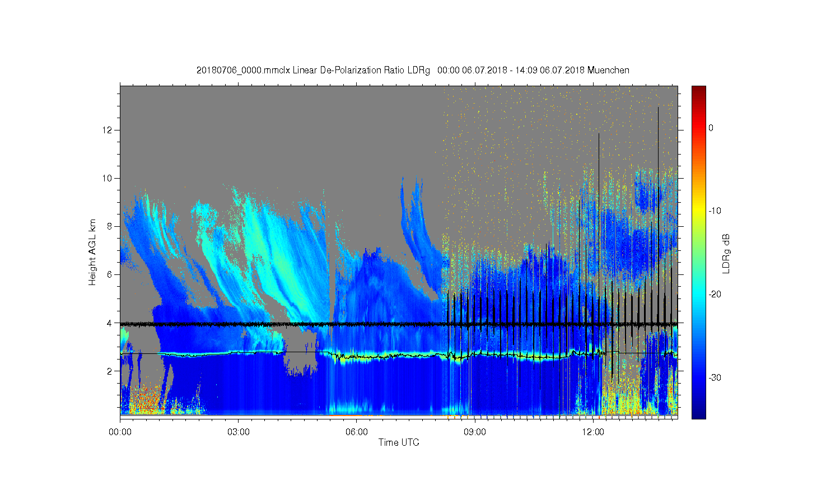Click the height tick label 8
840x504 pixels.
coord(110,226)
